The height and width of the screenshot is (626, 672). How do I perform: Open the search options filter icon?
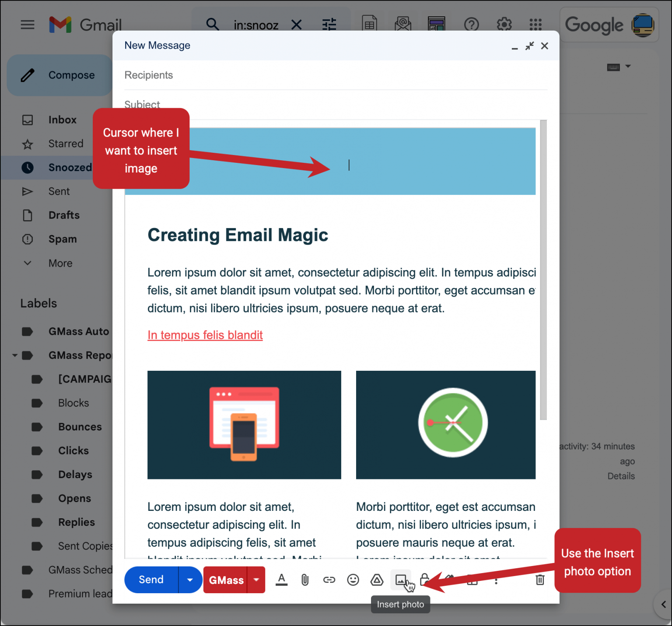click(329, 25)
